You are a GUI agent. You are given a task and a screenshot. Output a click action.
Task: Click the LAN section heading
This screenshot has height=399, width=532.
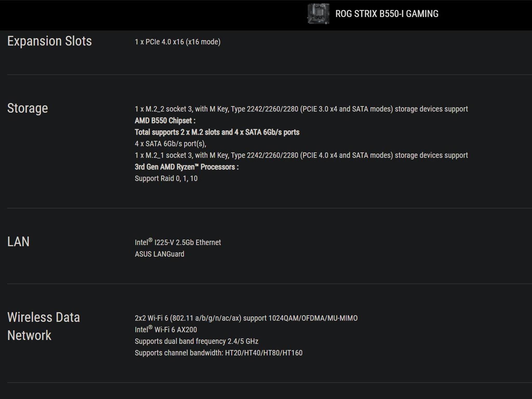pos(18,242)
